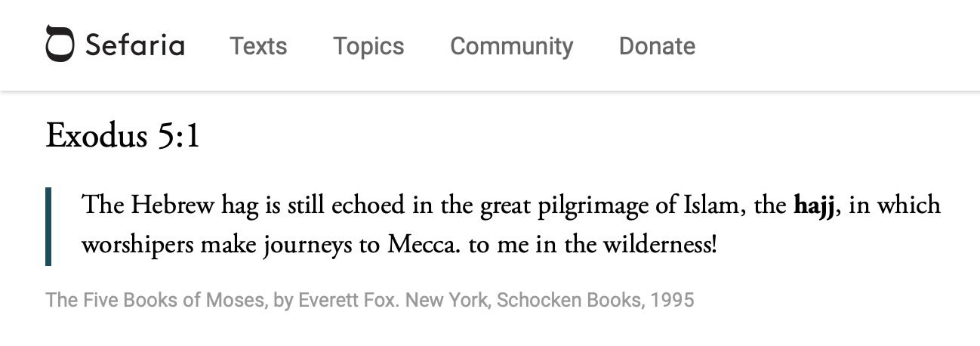
Task: Open the Texts menu item
Action: coord(258,46)
